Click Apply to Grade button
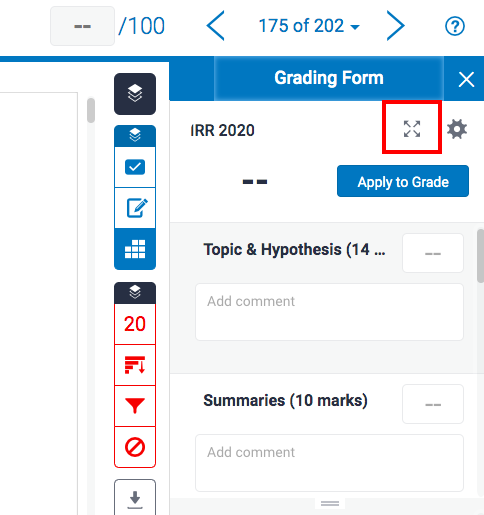Image resolution: width=484 pixels, height=515 pixels. click(403, 181)
